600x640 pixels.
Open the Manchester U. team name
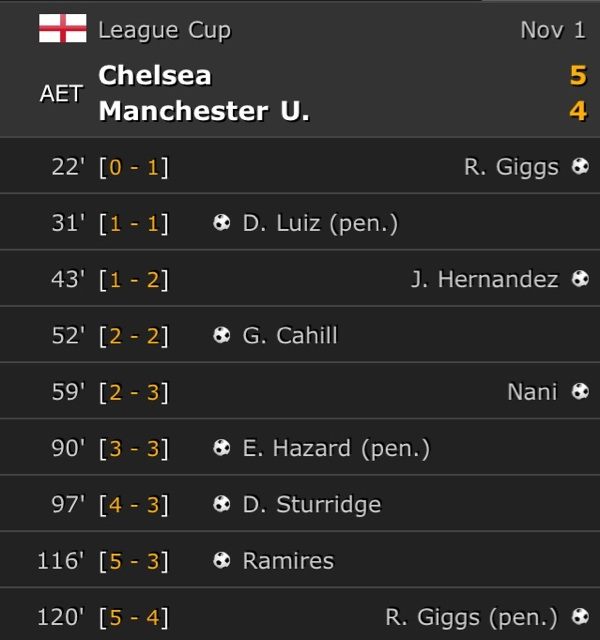click(x=204, y=111)
